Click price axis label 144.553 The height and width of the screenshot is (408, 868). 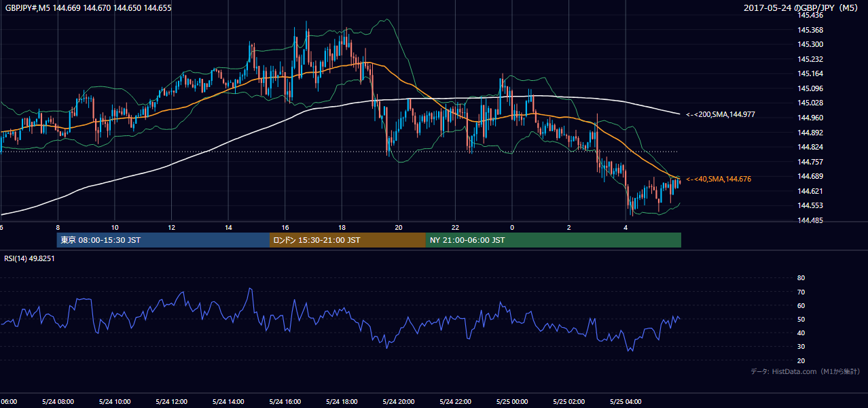tap(810, 205)
